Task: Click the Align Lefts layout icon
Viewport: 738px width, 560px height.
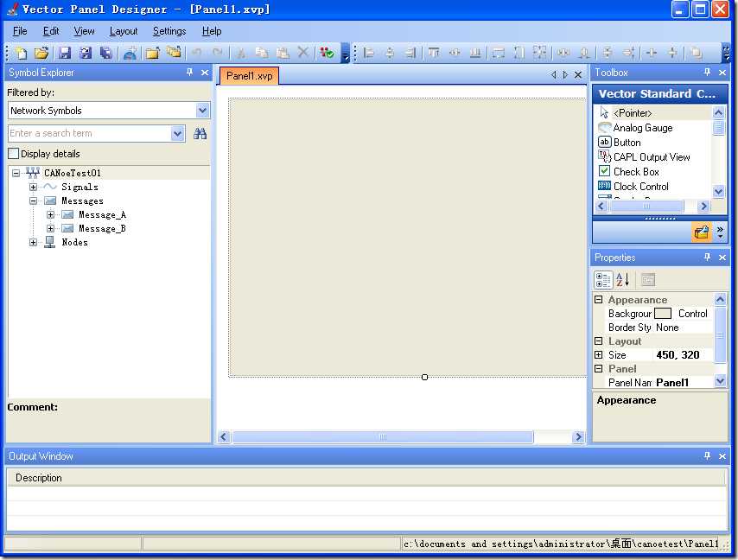Action: tap(369, 54)
